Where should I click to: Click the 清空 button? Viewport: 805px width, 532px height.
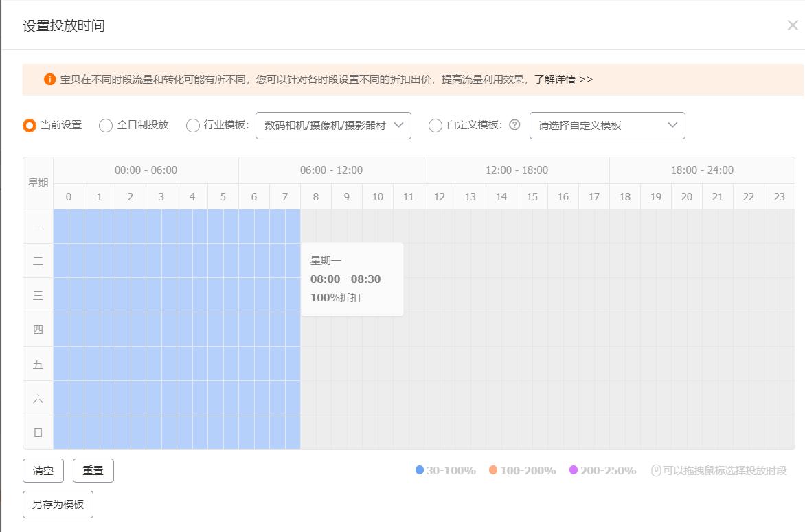(x=43, y=470)
